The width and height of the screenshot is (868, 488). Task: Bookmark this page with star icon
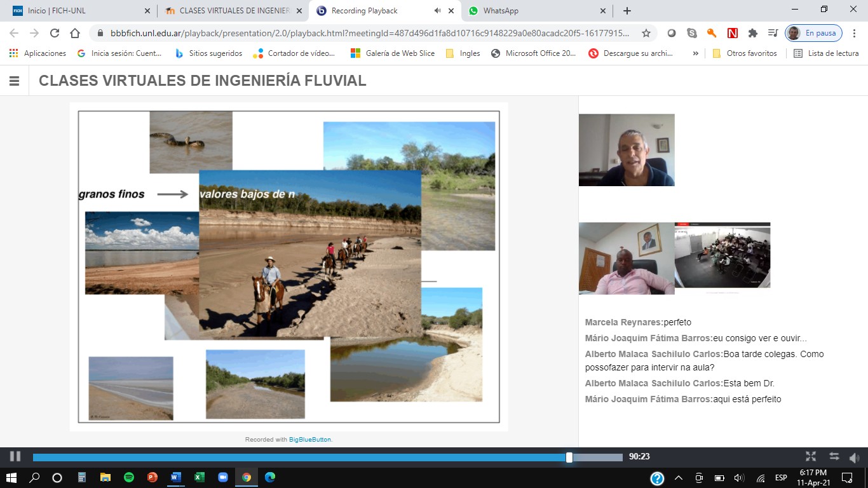646,33
